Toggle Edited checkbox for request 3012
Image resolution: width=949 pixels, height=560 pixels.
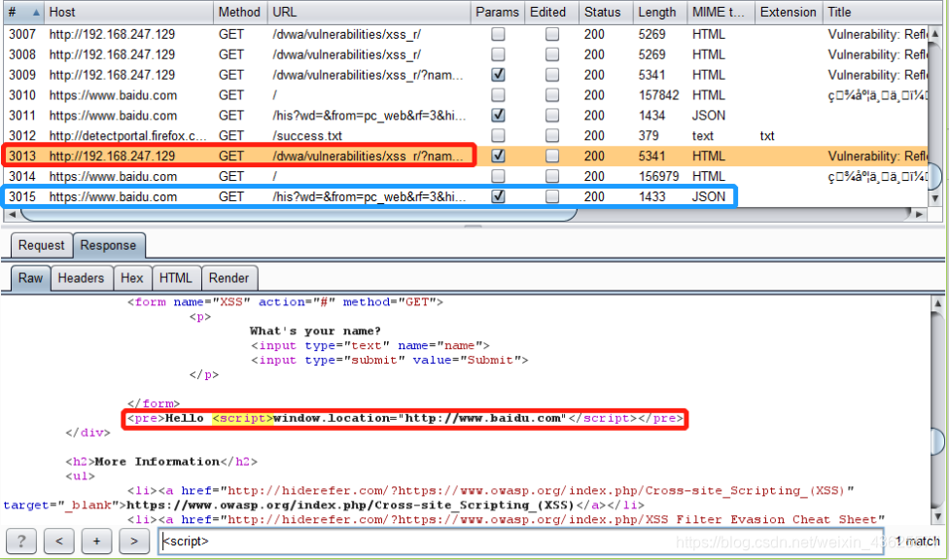click(x=552, y=135)
